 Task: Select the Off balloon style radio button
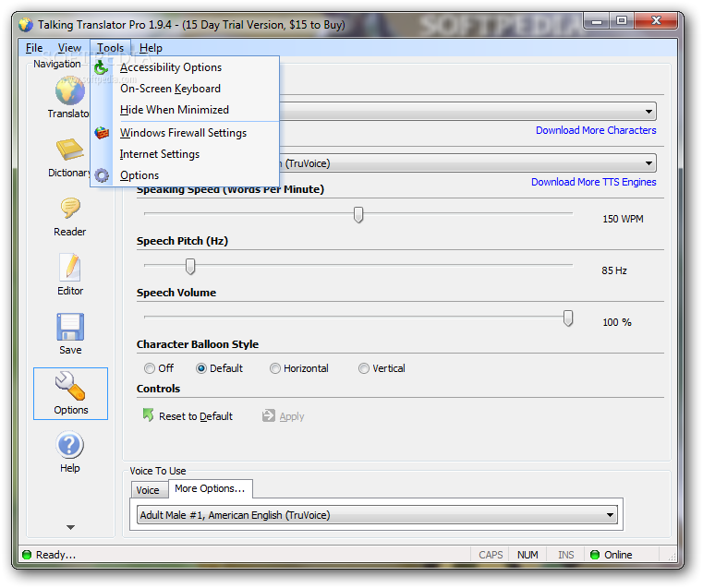coord(150,368)
